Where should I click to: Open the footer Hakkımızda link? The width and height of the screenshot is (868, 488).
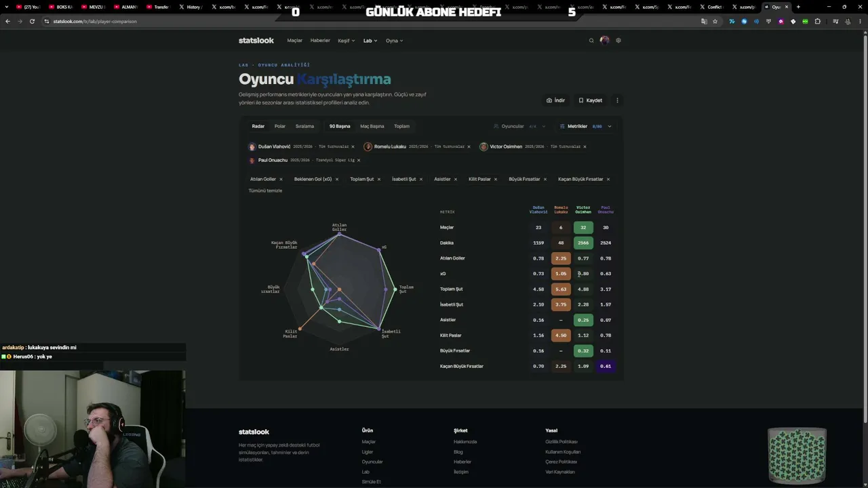(465, 442)
